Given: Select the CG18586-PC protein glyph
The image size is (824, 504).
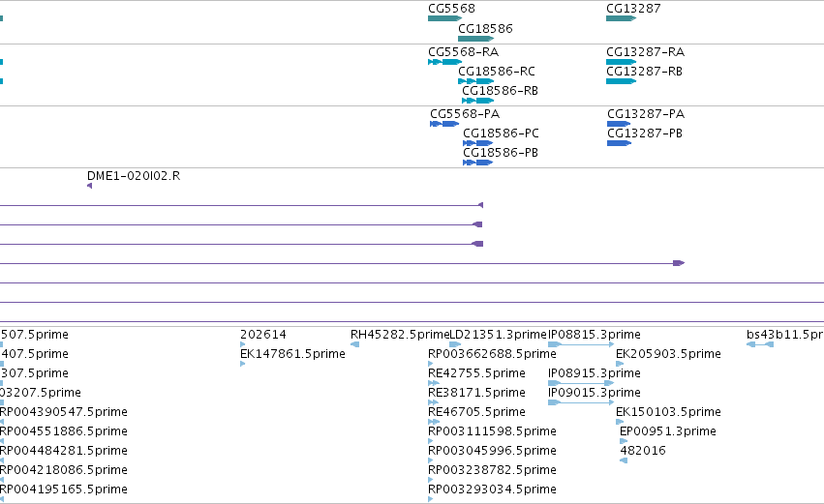Looking at the screenshot, I should tap(477, 143).
